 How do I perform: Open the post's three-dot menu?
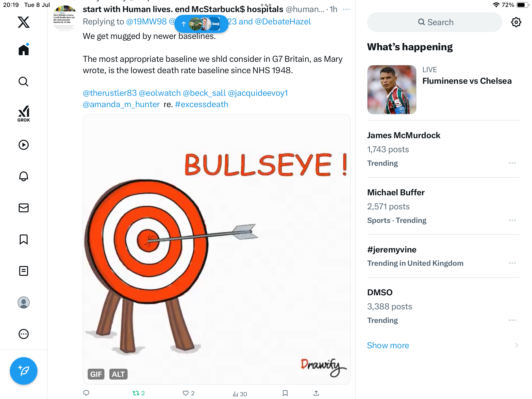pos(346,9)
